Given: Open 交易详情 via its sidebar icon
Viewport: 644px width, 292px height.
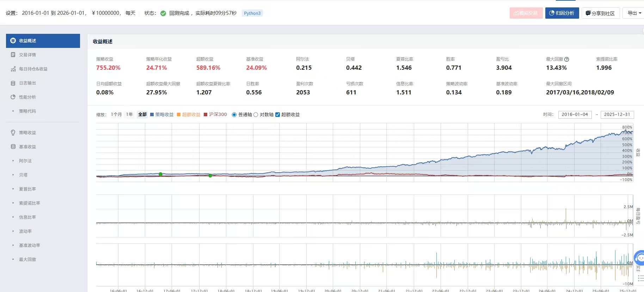Looking at the screenshot, I should click(13, 55).
